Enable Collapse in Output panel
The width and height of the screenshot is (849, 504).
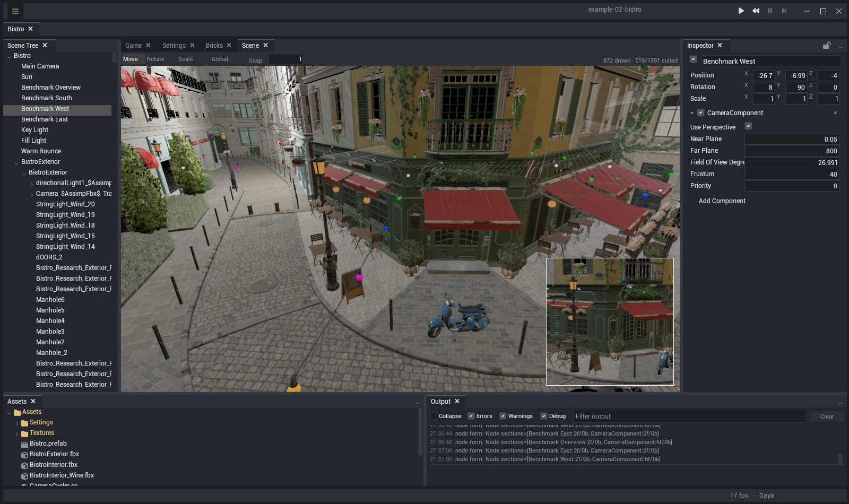click(x=434, y=416)
